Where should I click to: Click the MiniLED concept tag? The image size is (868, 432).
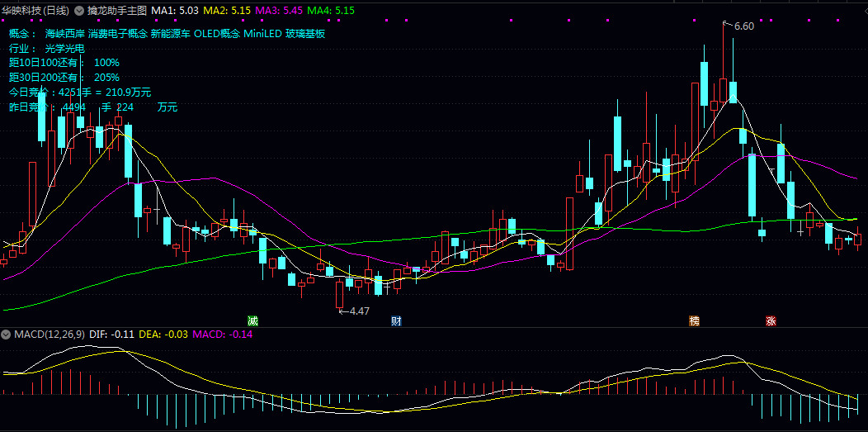pos(263,34)
